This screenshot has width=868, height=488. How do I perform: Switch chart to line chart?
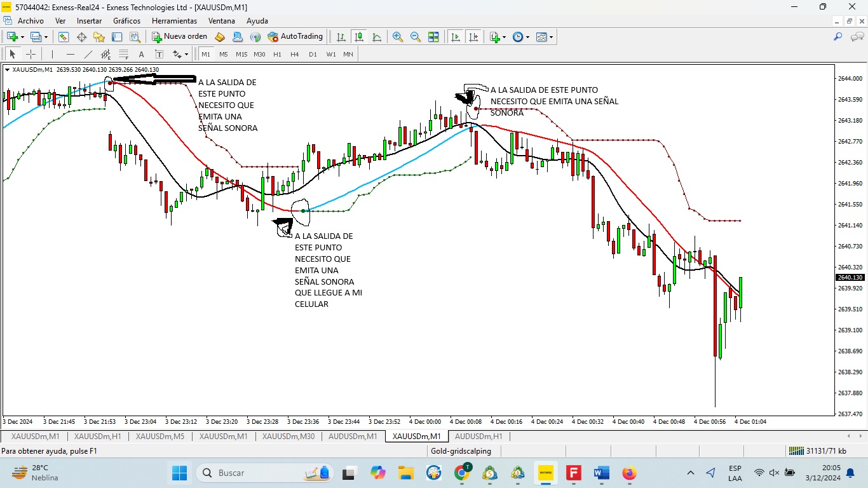click(x=377, y=37)
